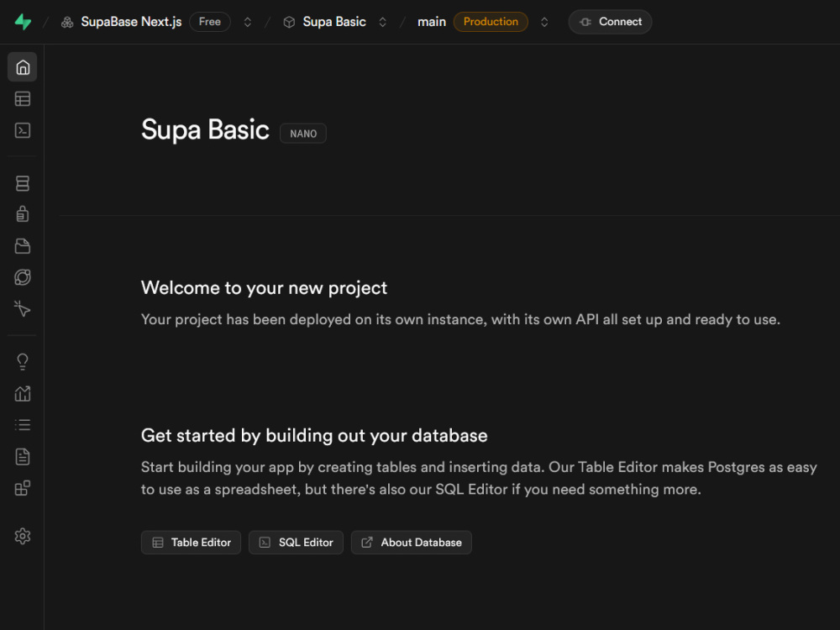Click the organization icon beside SupaBase Next.js
The image size is (840, 630).
pos(67,22)
